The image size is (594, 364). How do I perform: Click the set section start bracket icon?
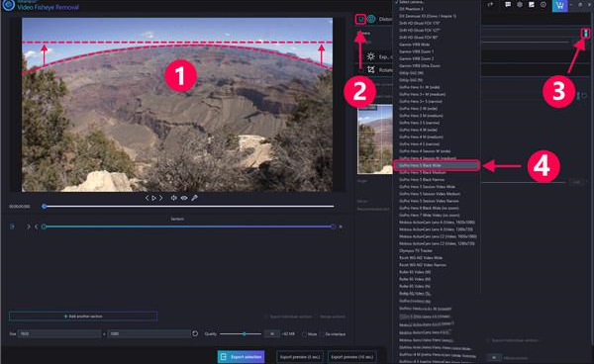(28, 227)
